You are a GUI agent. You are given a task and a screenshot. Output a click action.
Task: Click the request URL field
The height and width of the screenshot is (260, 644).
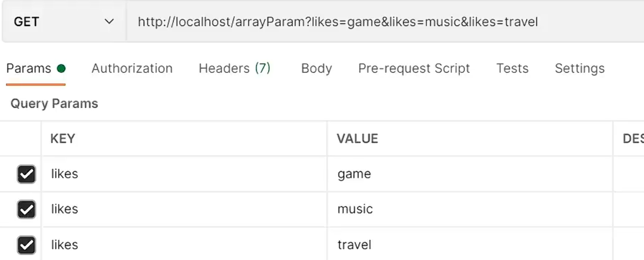pyautogui.click(x=385, y=21)
